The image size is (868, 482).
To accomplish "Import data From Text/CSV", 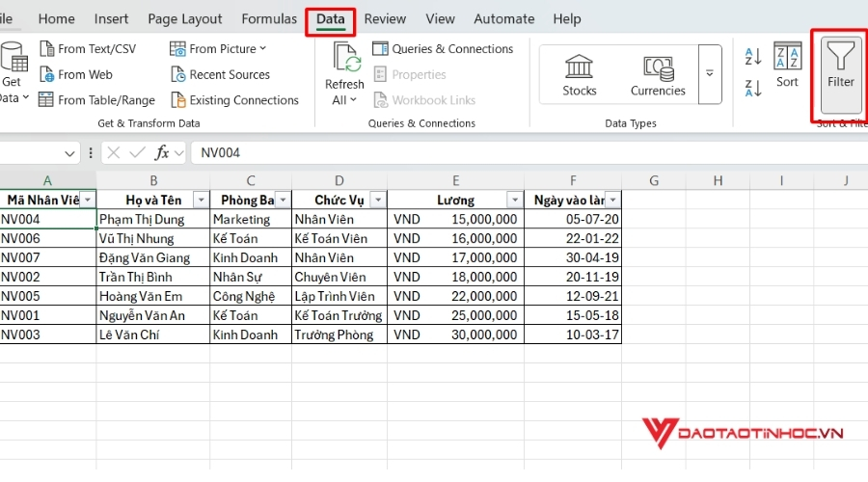I will click(88, 49).
